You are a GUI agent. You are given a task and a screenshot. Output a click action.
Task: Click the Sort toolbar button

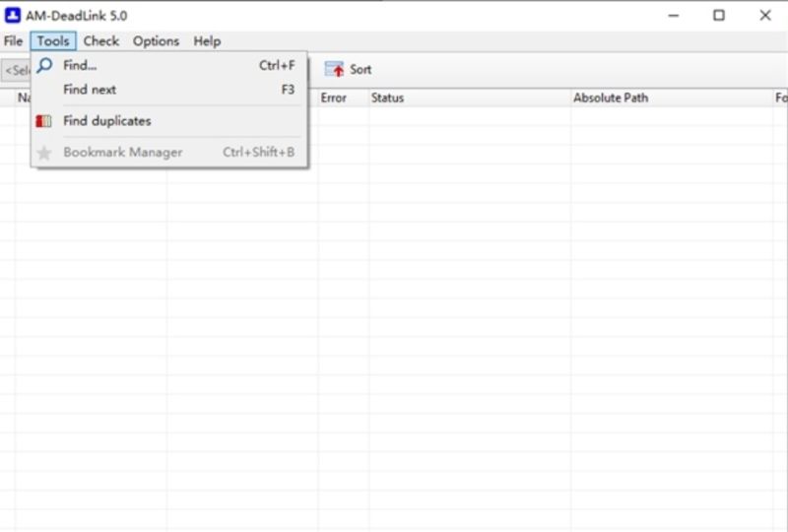click(x=349, y=69)
